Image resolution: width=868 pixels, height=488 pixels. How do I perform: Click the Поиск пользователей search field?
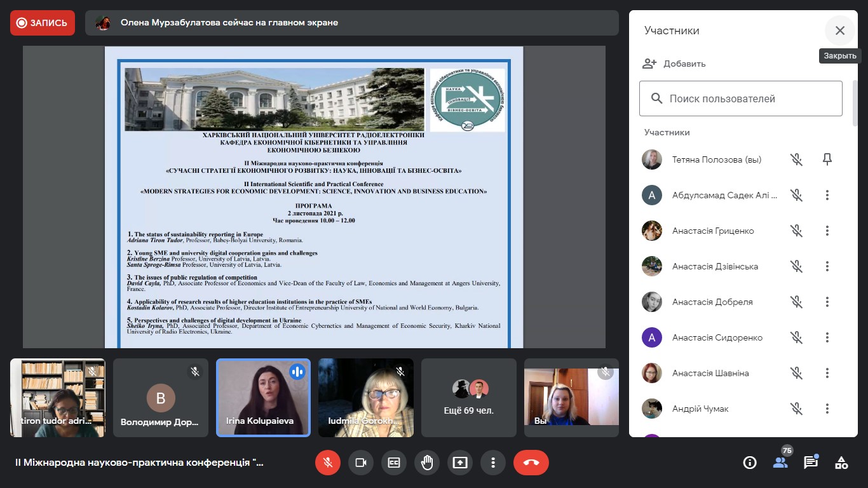tap(741, 98)
